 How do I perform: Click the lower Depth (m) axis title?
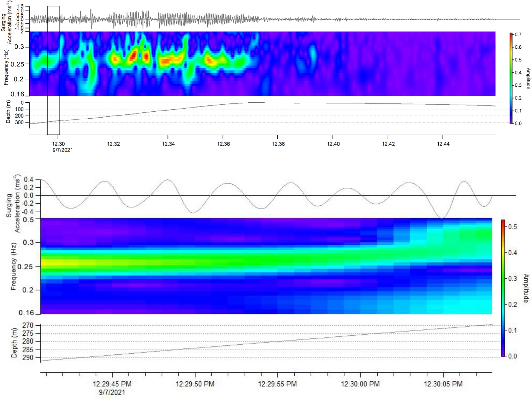coord(14,343)
